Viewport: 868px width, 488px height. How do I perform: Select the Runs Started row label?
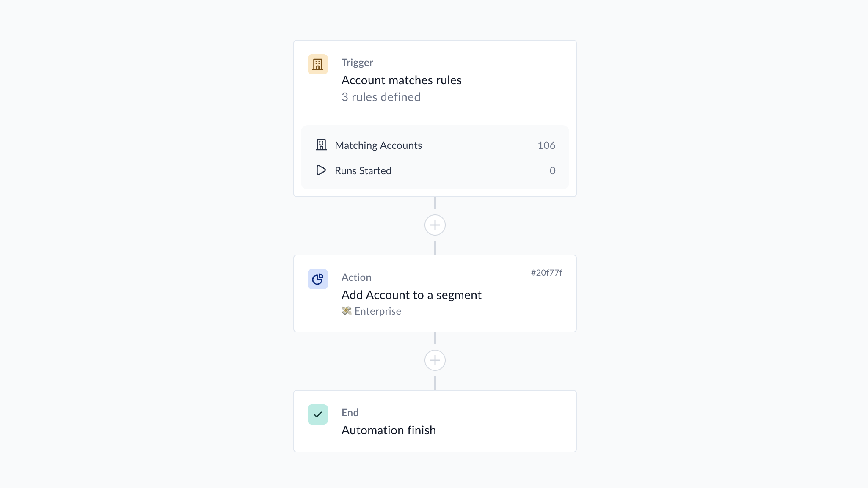click(x=363, y=170)
